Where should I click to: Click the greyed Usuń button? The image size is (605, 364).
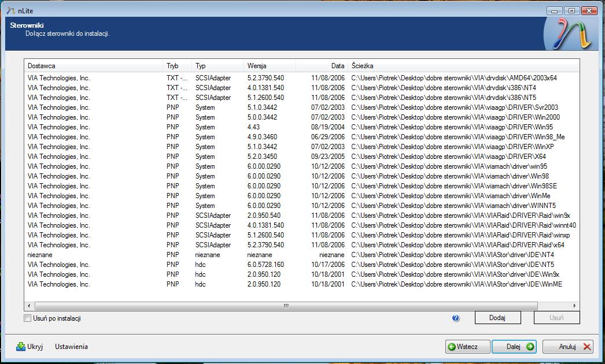[x=556, y=318]
